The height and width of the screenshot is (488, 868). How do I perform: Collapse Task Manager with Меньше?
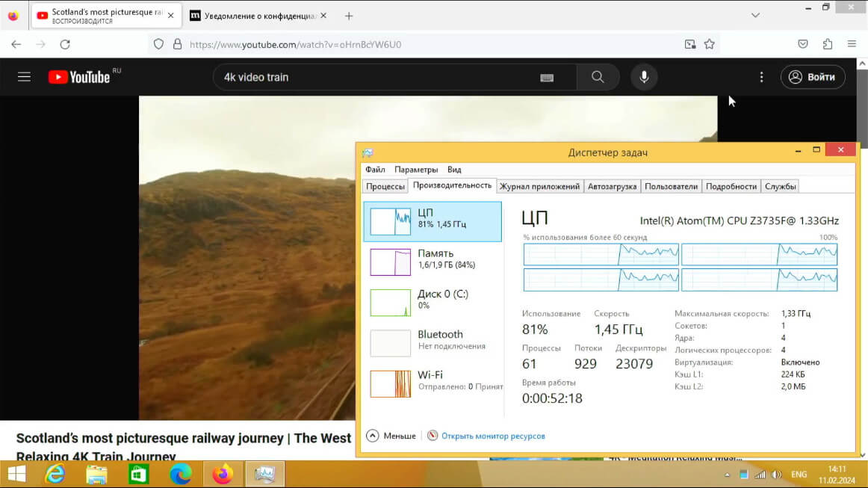391,436
